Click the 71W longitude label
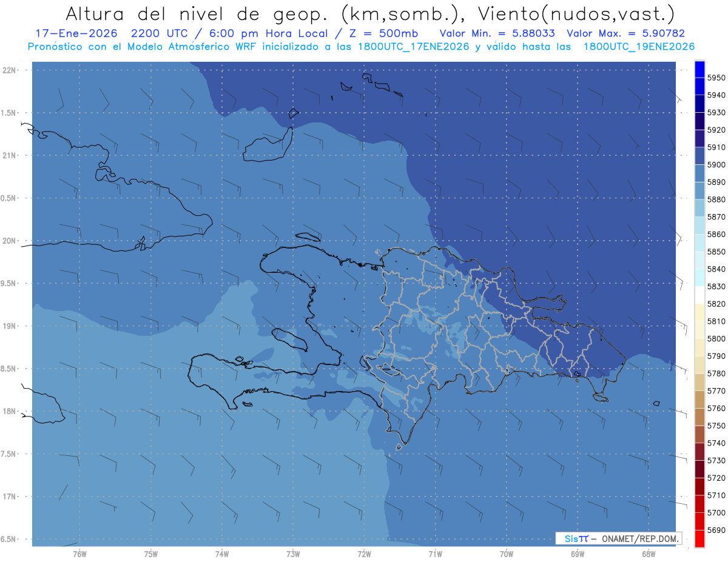Screen dimensions: 728x562 pos(435,554)
